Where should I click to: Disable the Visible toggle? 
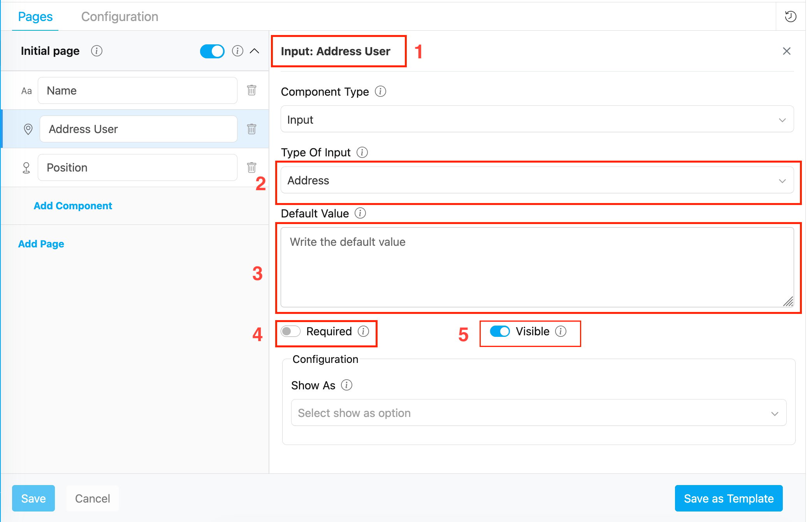(x=500, y=331)
